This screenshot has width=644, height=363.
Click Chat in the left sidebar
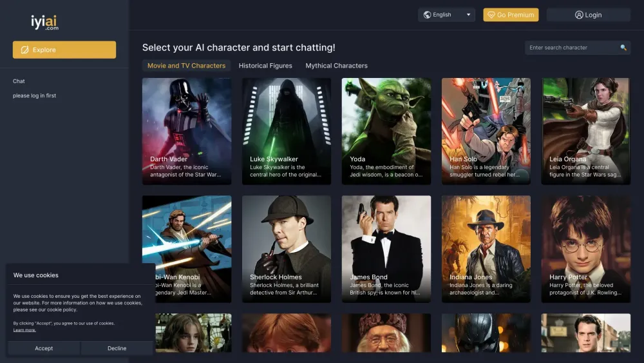point(19,81)
